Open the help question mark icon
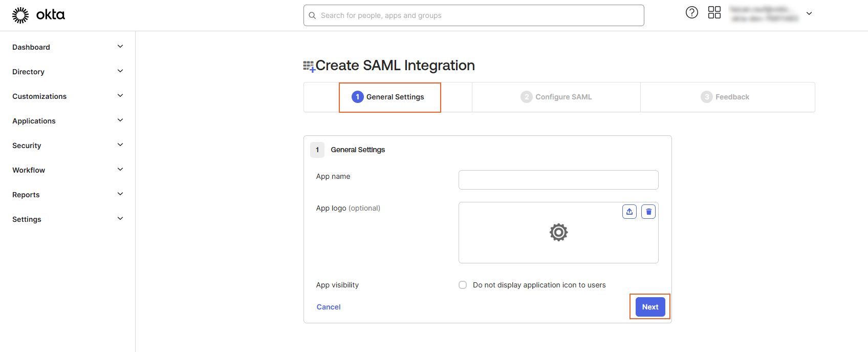 click(691, 13)
